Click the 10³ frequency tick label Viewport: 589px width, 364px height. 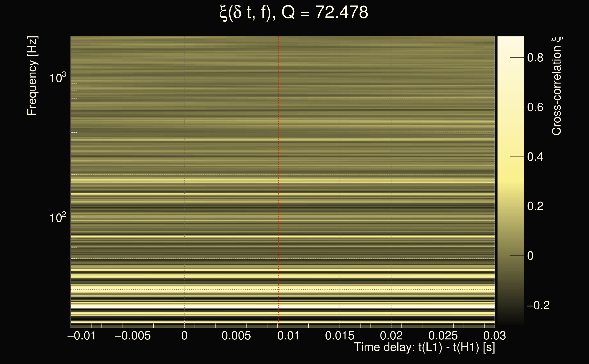coord(58,78)
